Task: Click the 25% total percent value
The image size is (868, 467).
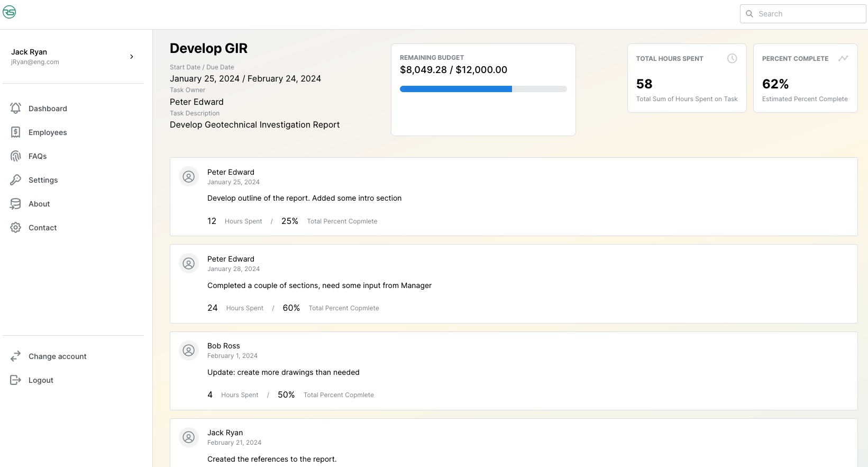Action: coord(290,221)
